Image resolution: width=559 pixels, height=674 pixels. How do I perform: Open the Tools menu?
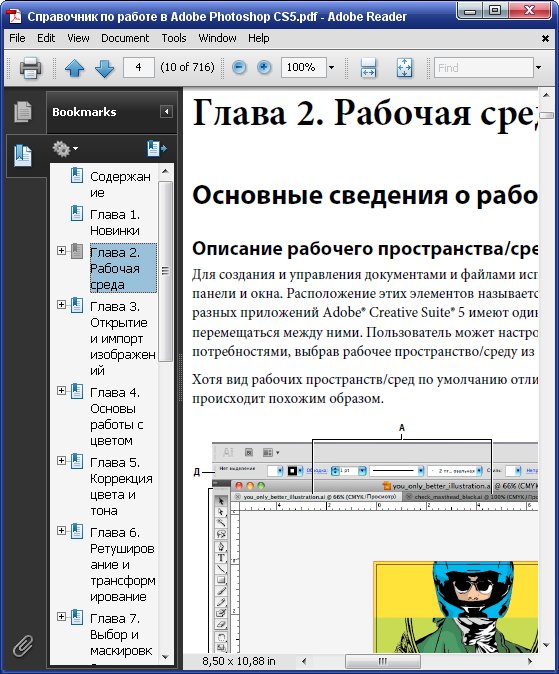[x=174, y=38]
